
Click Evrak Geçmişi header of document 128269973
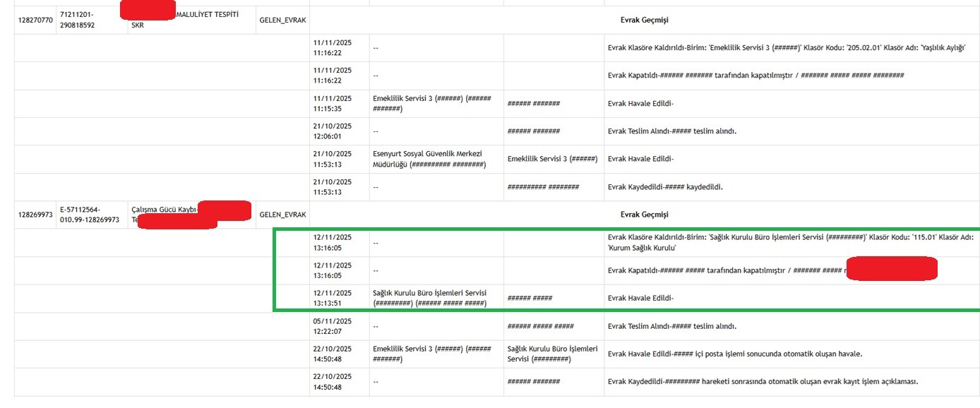tap(644, 215)
